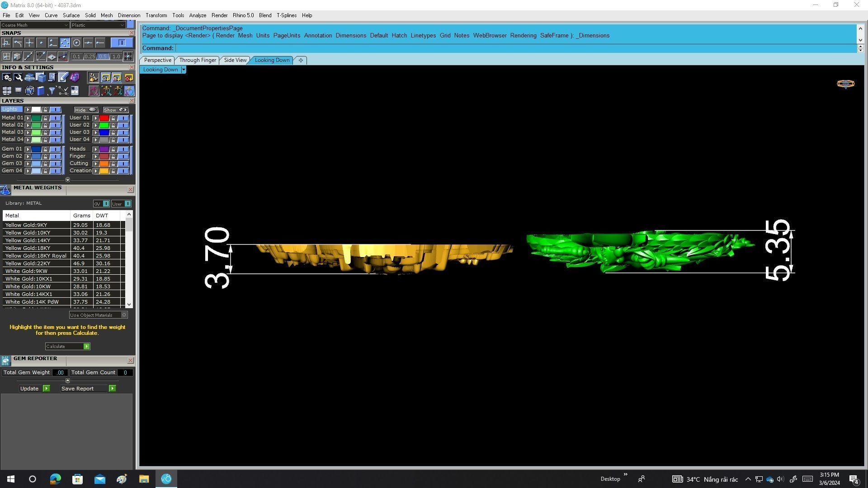
Task: Click the Gem Reporter panel icon
Action: (x=5, y=361)
